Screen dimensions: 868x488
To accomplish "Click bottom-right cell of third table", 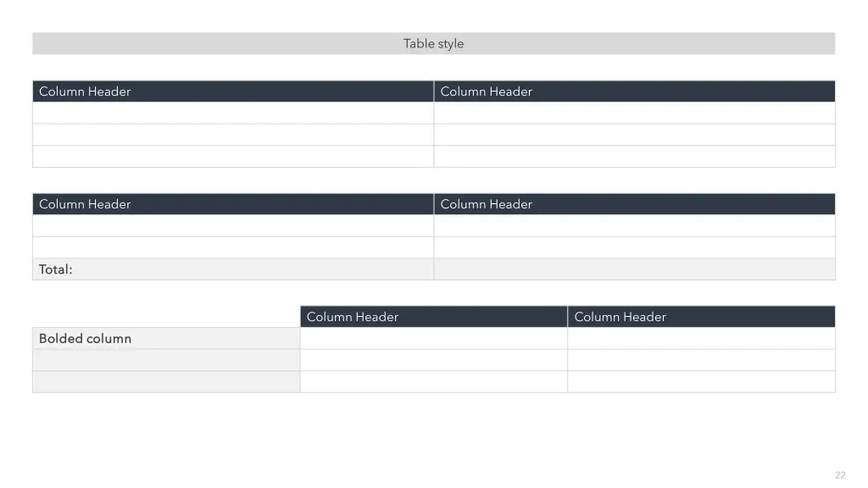I will point(701,382).
